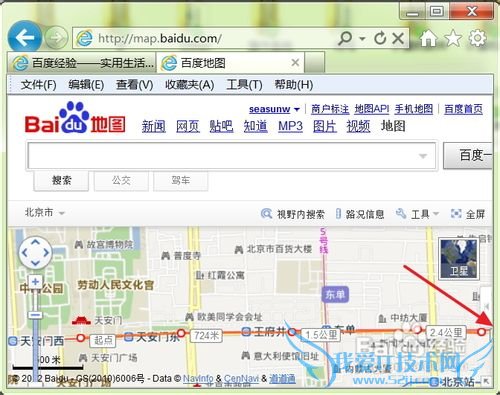This screenshot has height=395, width=500.
Task: Open the 知道 link
Action: [255, 127]
